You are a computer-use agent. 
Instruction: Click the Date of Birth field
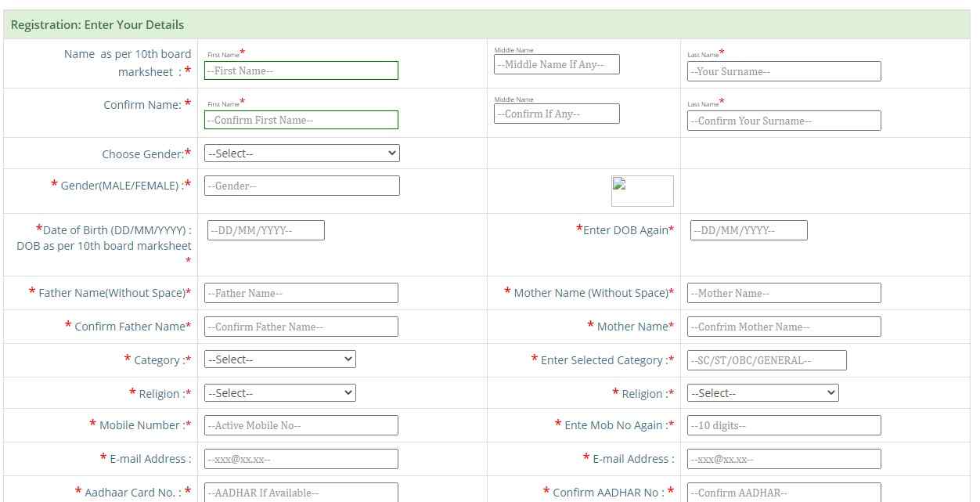click(265, 230)
